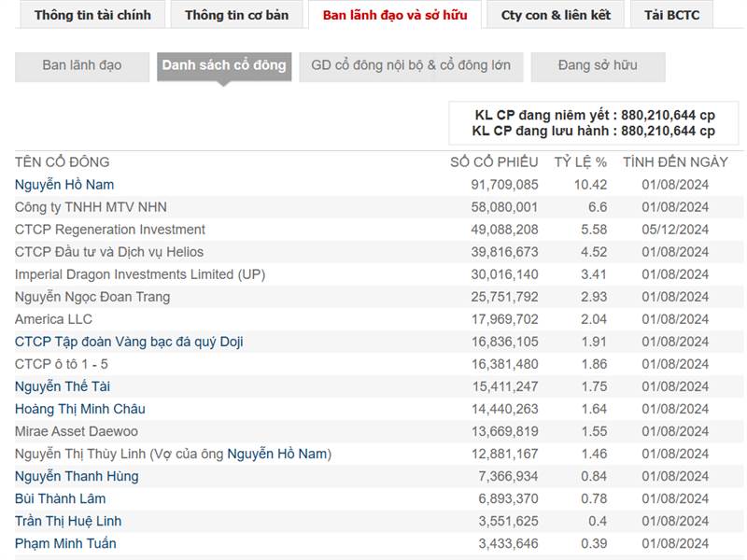The image size is (747, 560).
Task: Open Nguyễn Thế Tài shareholder profile
Action: [x=63, y=386]
